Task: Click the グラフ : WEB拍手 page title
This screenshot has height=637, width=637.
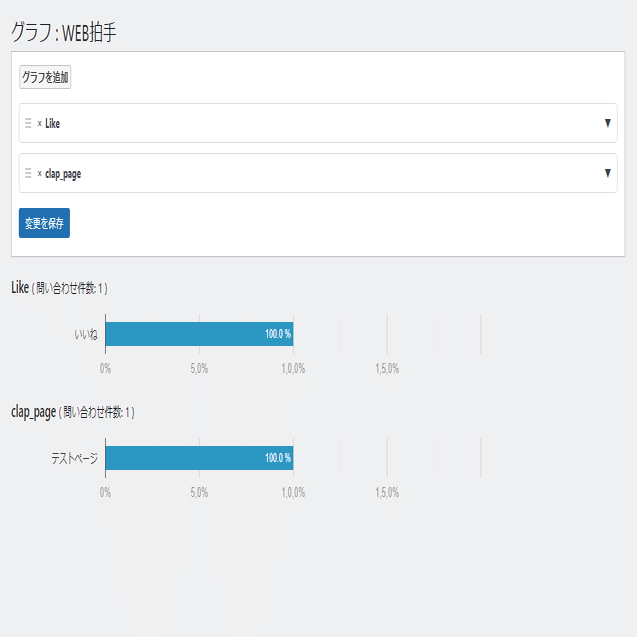Action: tap(65, 31)
